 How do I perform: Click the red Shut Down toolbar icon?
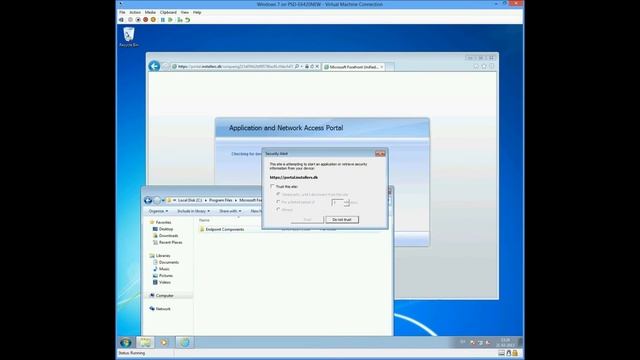tap(145, 20)
